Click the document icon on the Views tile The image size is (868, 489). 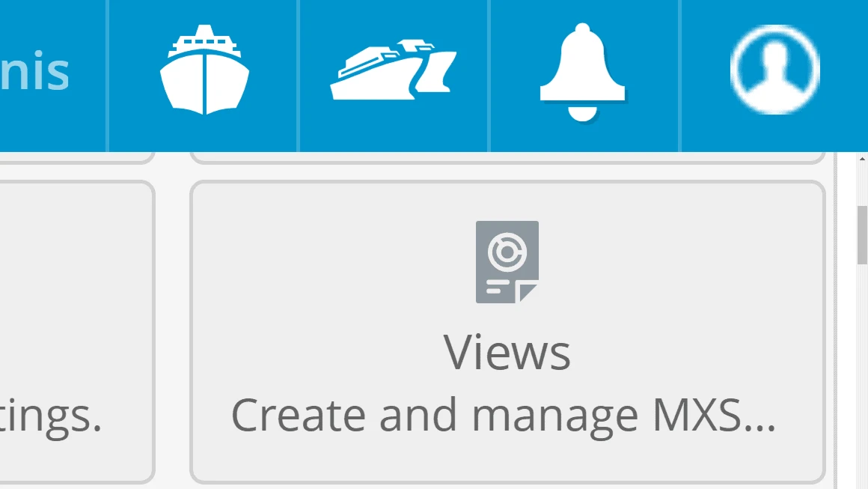point(508,261)
